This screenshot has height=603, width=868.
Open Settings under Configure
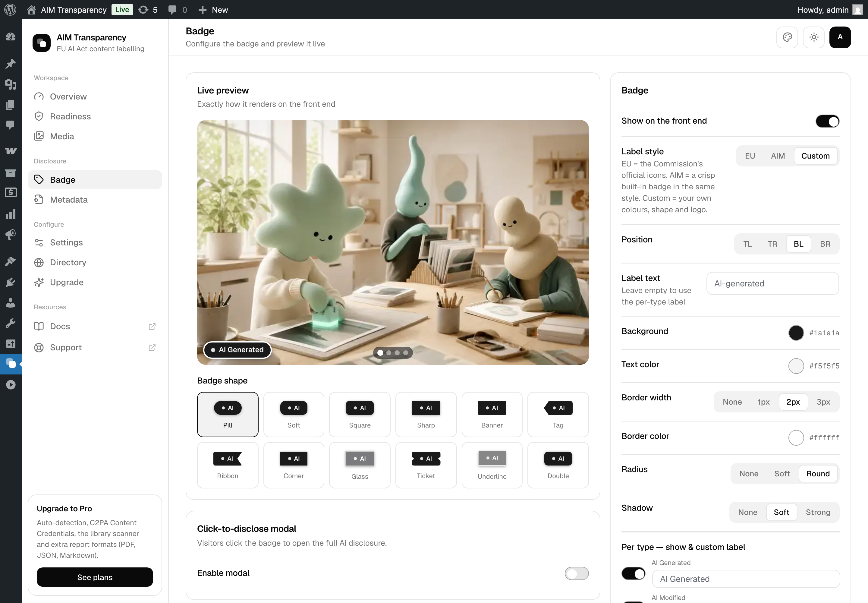(95, 243)
